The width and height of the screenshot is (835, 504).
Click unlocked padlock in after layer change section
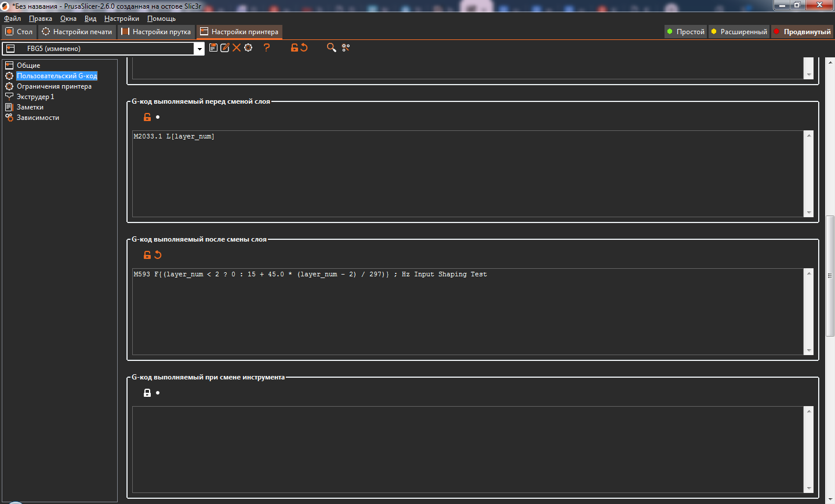(147, 255)
